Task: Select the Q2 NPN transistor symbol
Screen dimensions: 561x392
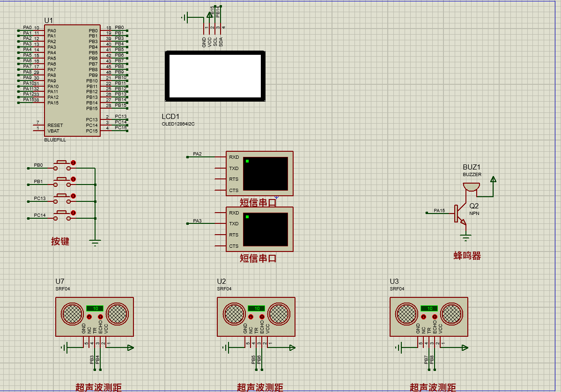Action: tap(460, 214)
